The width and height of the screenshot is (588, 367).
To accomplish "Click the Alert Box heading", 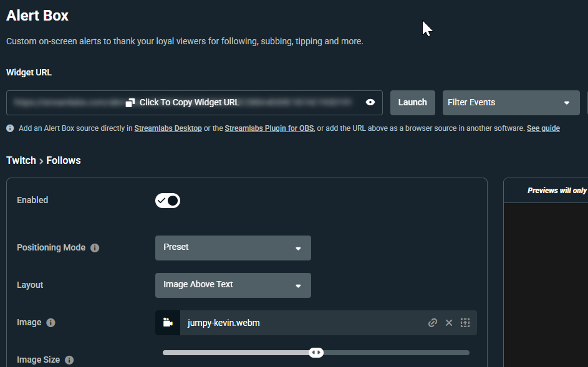I will click(x=37, y=16).
